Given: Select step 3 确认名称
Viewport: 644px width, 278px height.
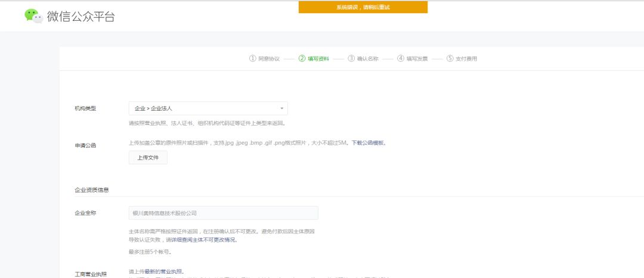Looking at the screenshot, I should 363,58.
